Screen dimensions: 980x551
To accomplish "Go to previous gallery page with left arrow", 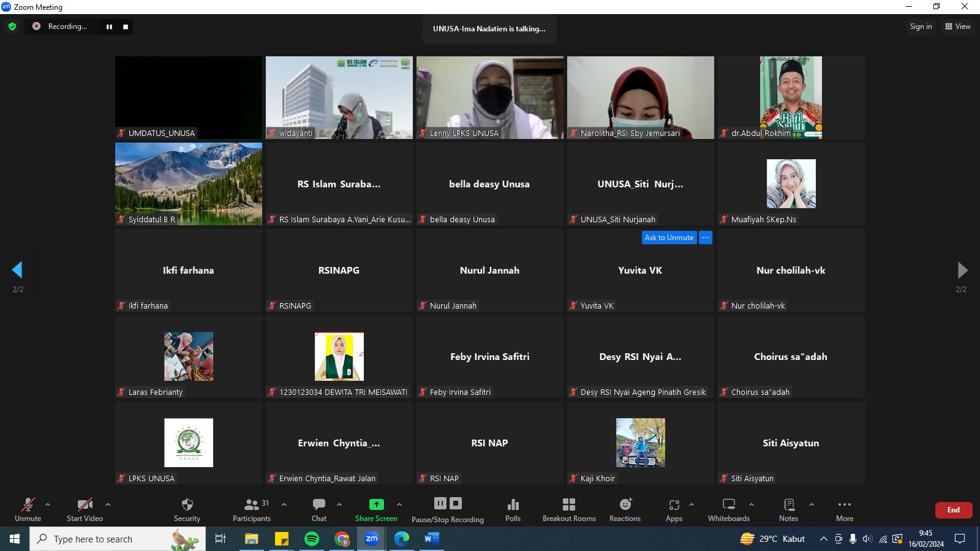I will [x=17, y=269].
